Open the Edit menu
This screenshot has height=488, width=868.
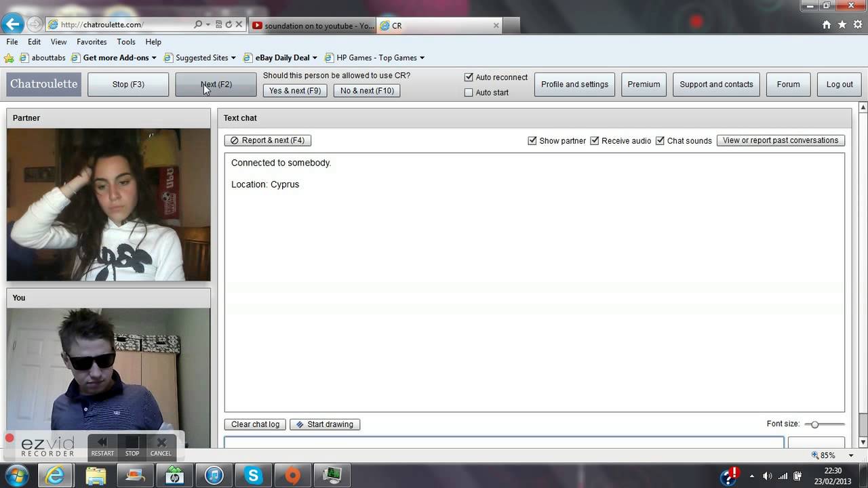35,41
